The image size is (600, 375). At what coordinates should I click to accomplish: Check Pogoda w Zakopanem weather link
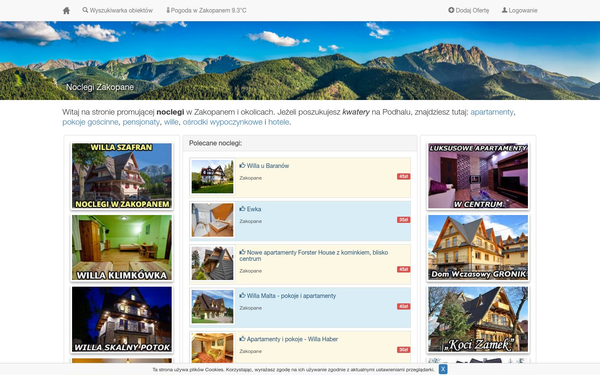(206, 10)
